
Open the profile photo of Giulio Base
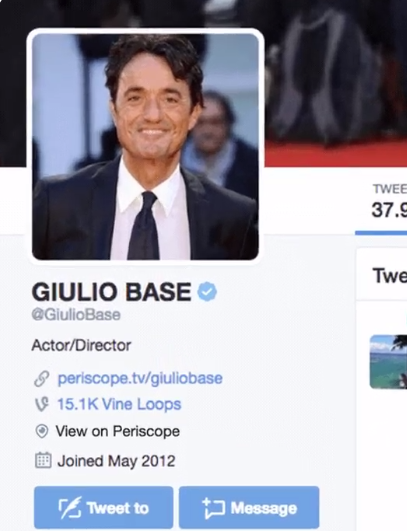[145, 146]
